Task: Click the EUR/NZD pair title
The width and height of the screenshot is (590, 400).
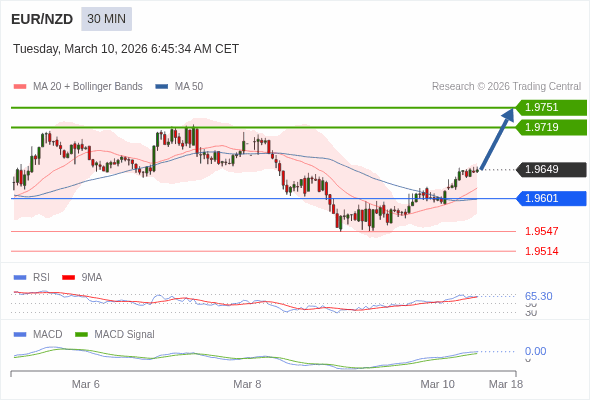Action: [x=42, y=19]
